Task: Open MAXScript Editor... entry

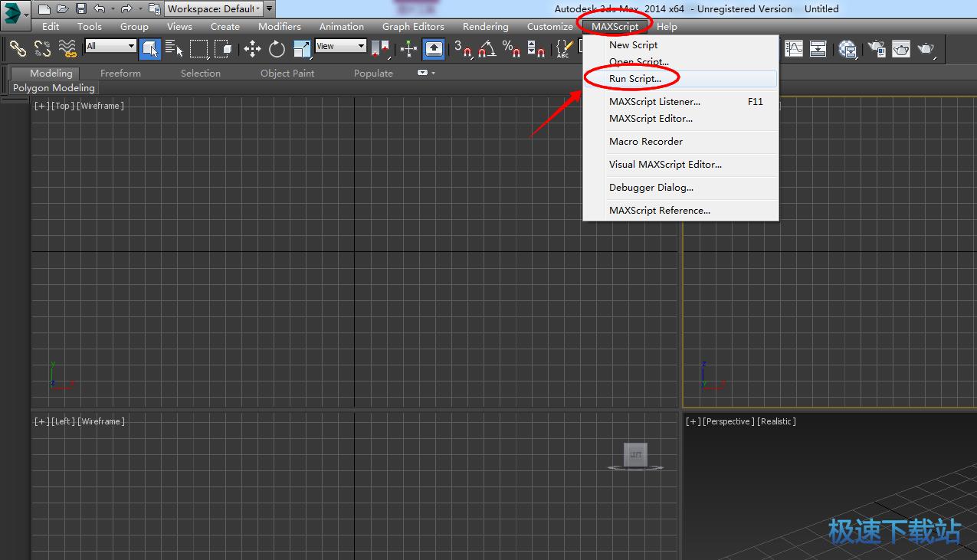Action: coord(680,119)
